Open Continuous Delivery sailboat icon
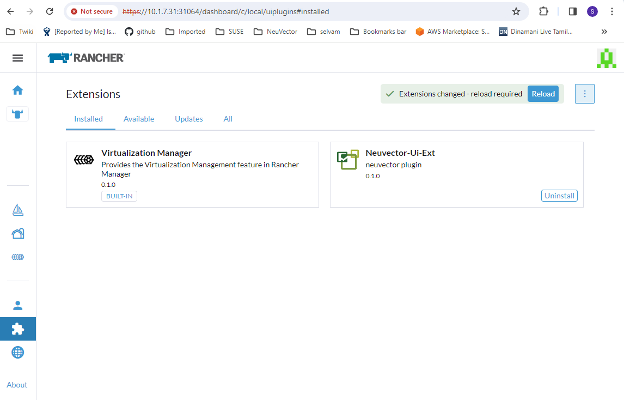The height and width of the screenshot is (400, 624). pos(17,210)
